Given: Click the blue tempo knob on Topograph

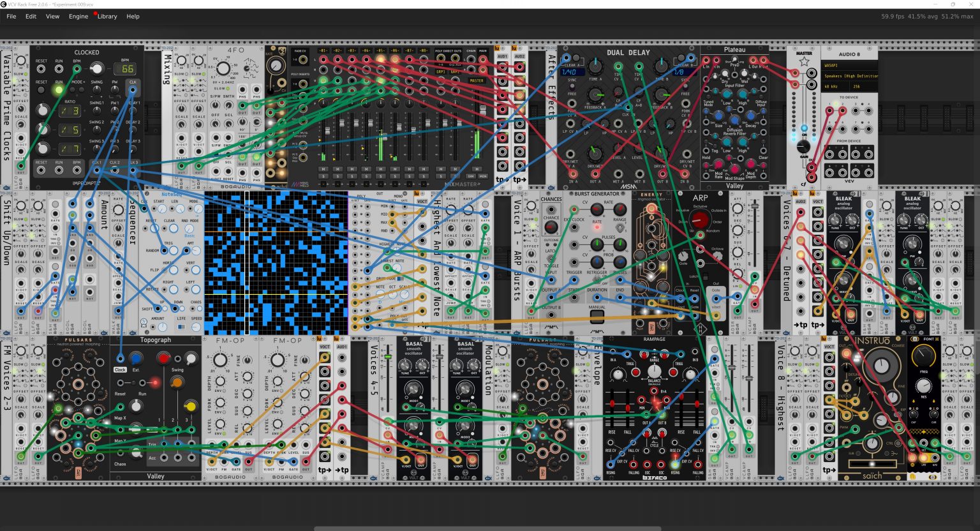Looking at the screenshot, I should point(135,359).
